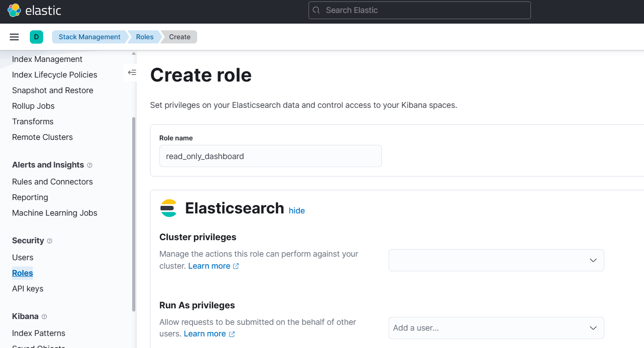Click the Kibana section title

[25, 316]
